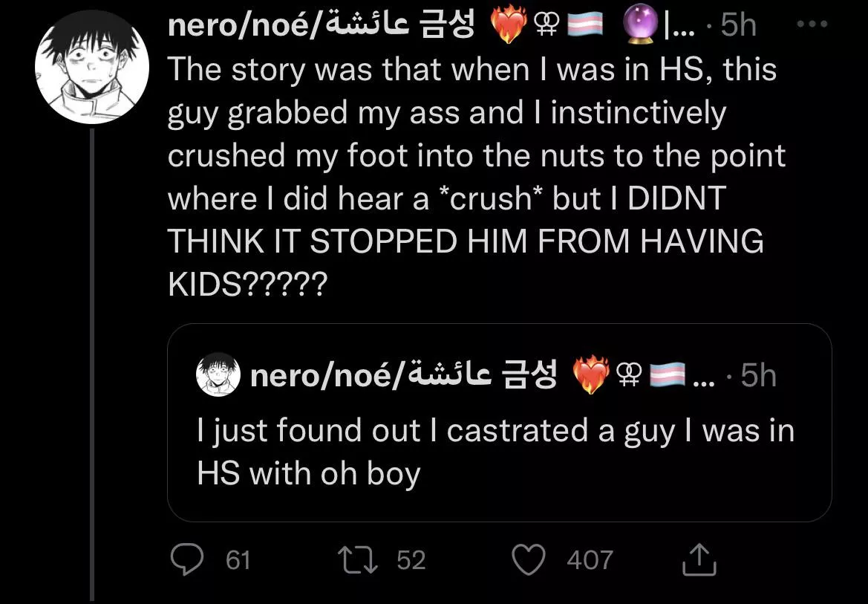The width and height of the screenshot is (868, 604).
Task: Click the 5h timestamp on main tweet
Action: coord(736,23)
